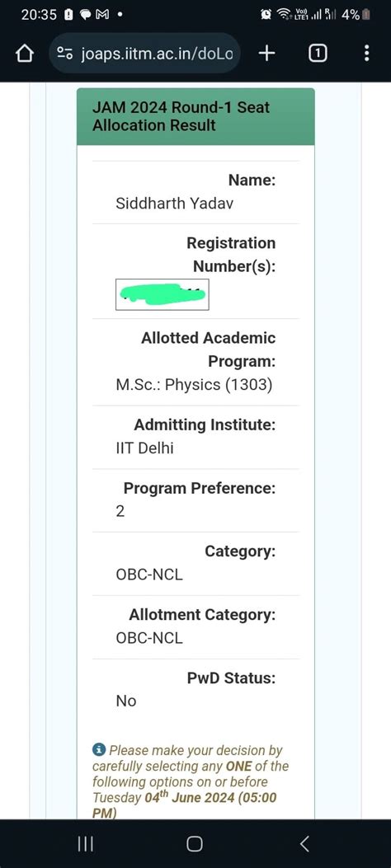Tap the allotted program M.Sc.: Physics (1303)
The width and height of the screenshot is (391, 868).
pos(195,385)
